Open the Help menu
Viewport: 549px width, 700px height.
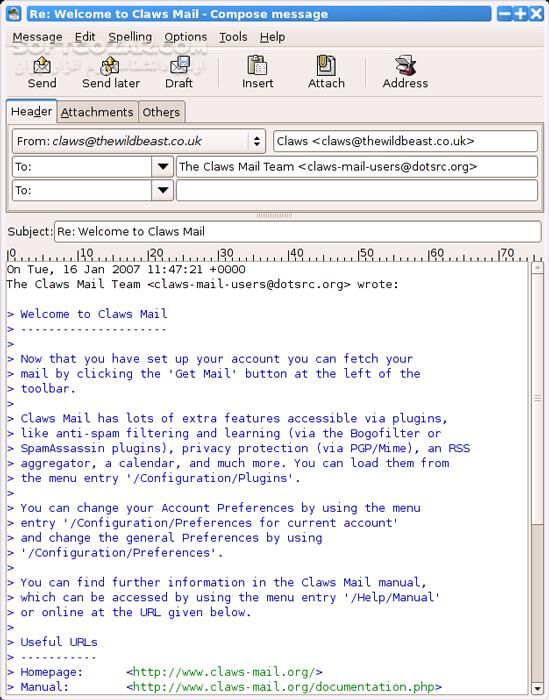tap(272, 37)
